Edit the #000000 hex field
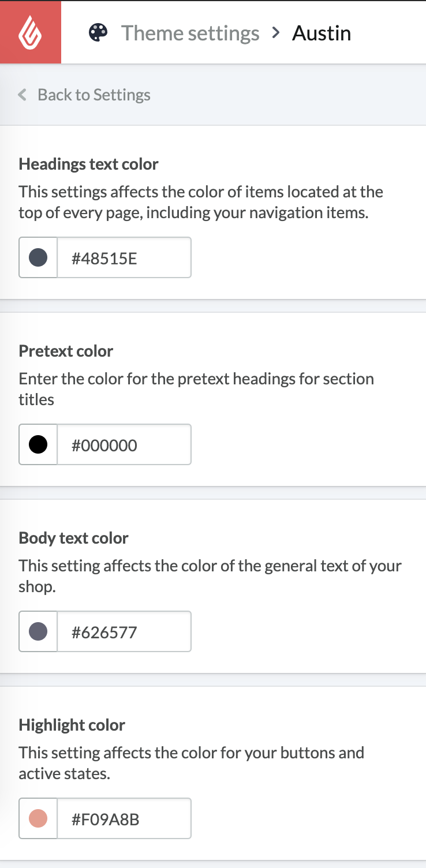The height and width of the screenshot is (868, 426). pos(124,444)
